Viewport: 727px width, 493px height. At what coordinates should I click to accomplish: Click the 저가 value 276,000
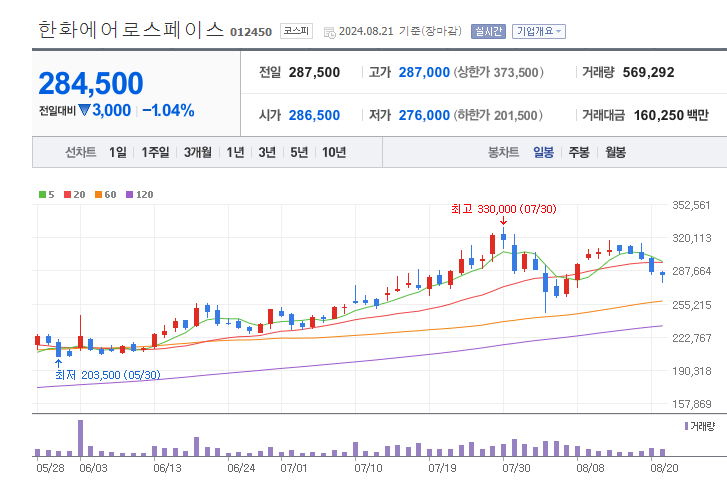(x=424, y=115)
